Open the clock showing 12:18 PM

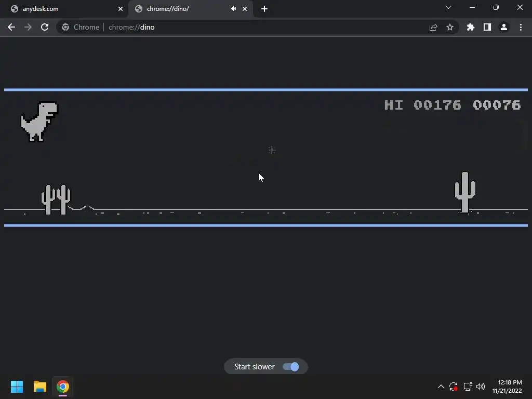(507, 387)
